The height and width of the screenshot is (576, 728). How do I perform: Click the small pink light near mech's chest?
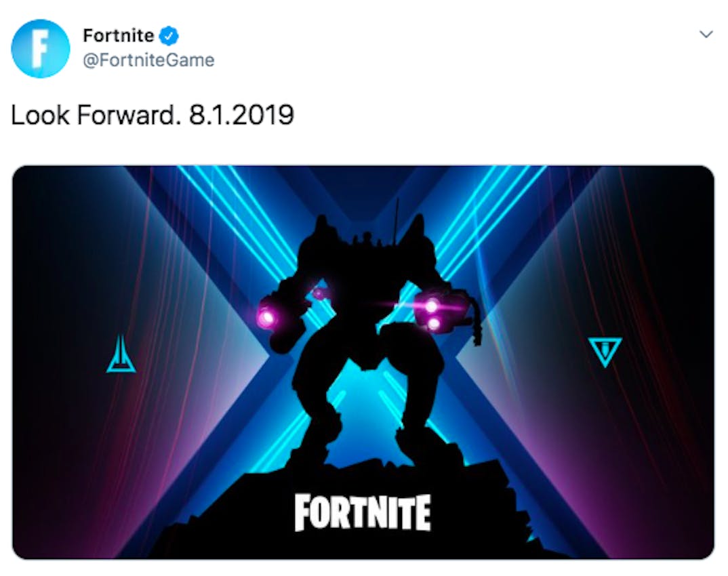[x=319, y=293]
